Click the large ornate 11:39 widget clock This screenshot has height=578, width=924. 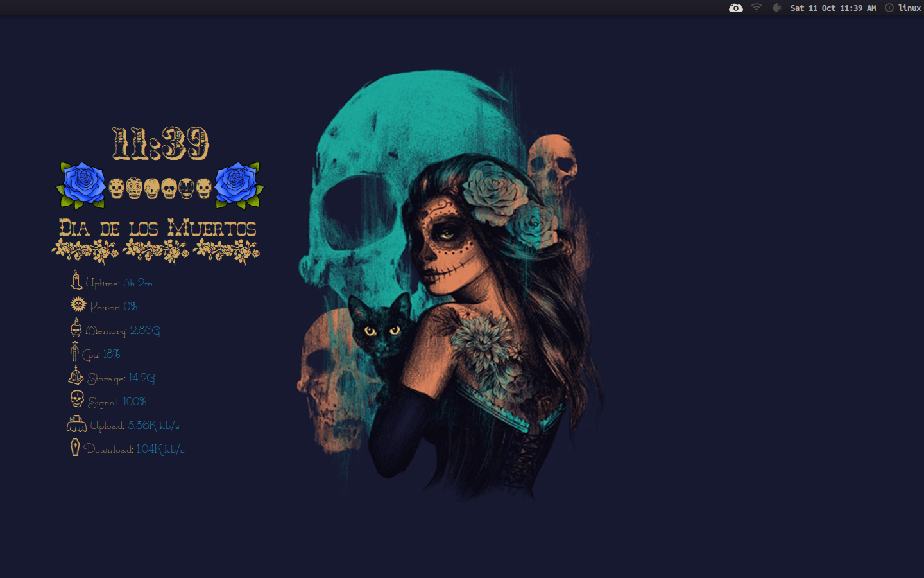click(x=160, y=143)
